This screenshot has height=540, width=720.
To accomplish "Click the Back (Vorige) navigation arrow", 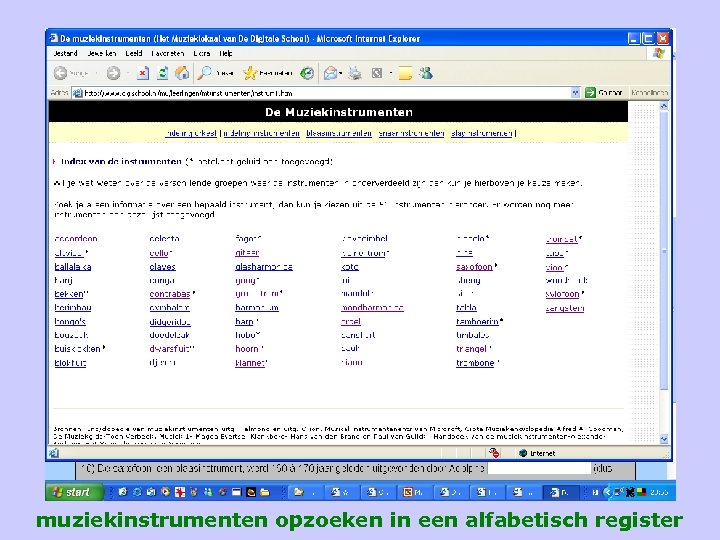I will click(60, 73).
